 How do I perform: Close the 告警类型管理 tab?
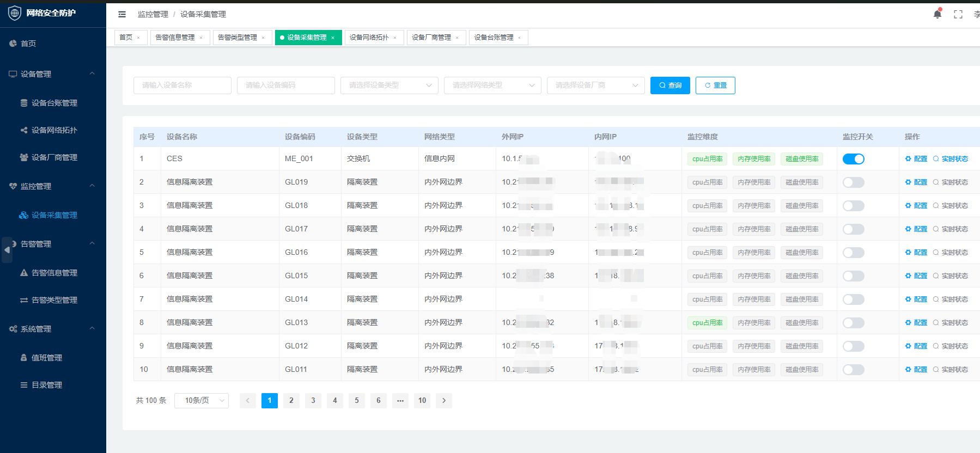[263, 38]
